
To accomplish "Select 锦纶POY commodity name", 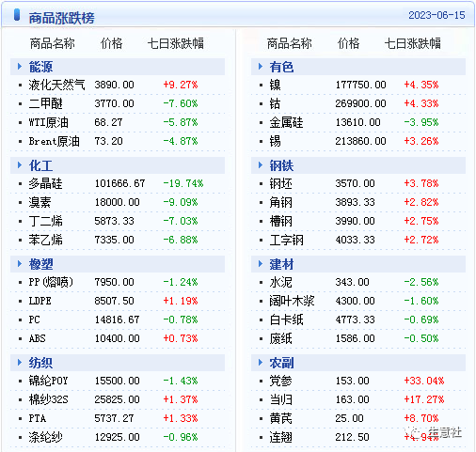I will coord(48,381).
